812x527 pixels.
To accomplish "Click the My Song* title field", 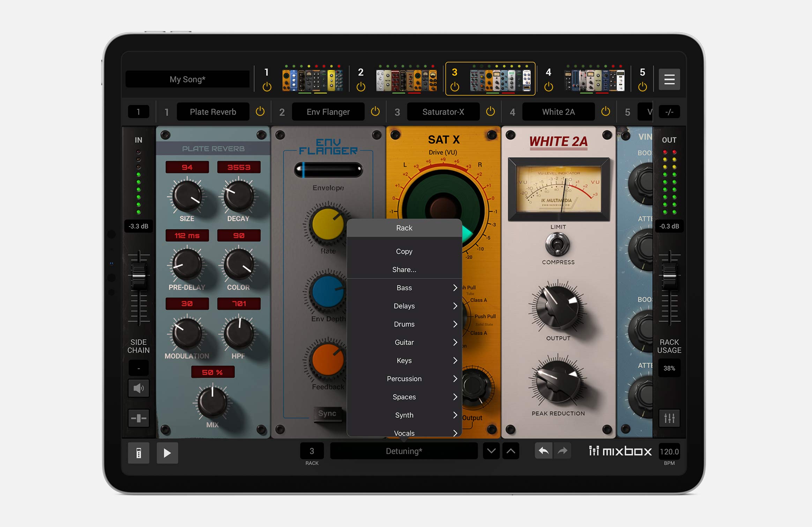I will click(x=187, y=79).
